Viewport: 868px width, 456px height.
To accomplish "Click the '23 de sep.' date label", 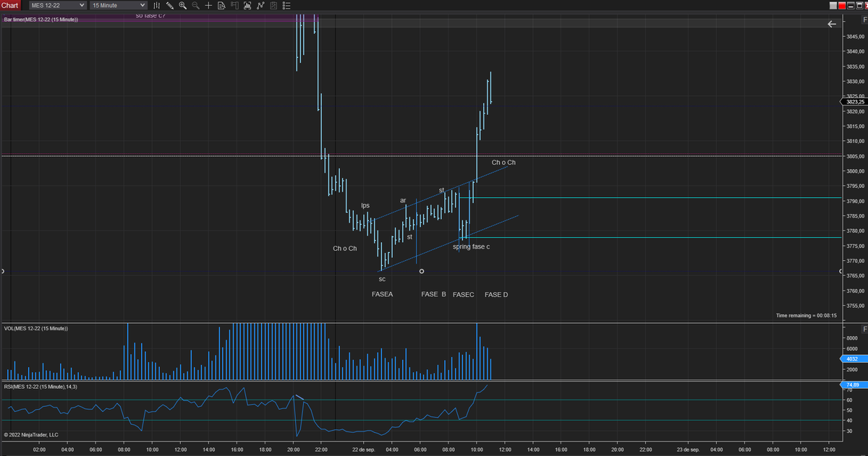I will point(689,449).
